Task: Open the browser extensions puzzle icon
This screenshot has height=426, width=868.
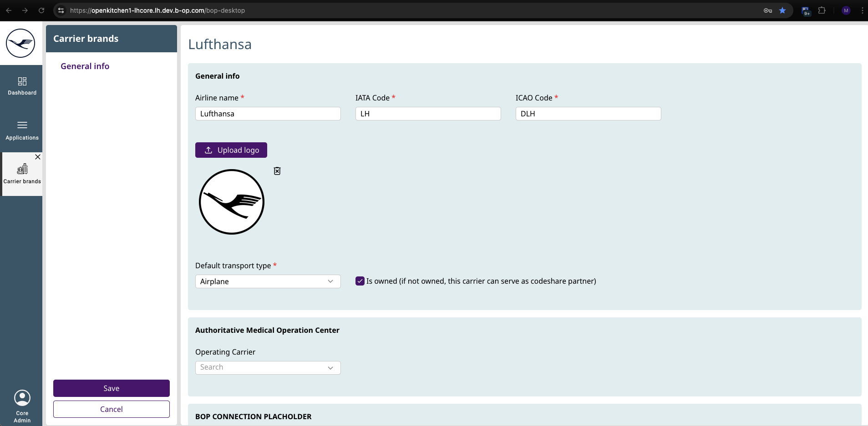Action: pyautogui.click(x=822, y=10)
